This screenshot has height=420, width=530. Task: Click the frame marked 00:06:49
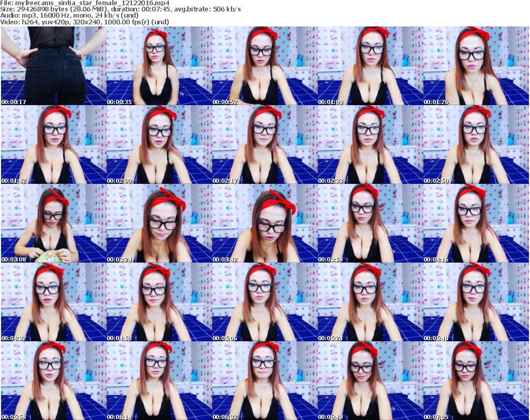click(370, 381)
